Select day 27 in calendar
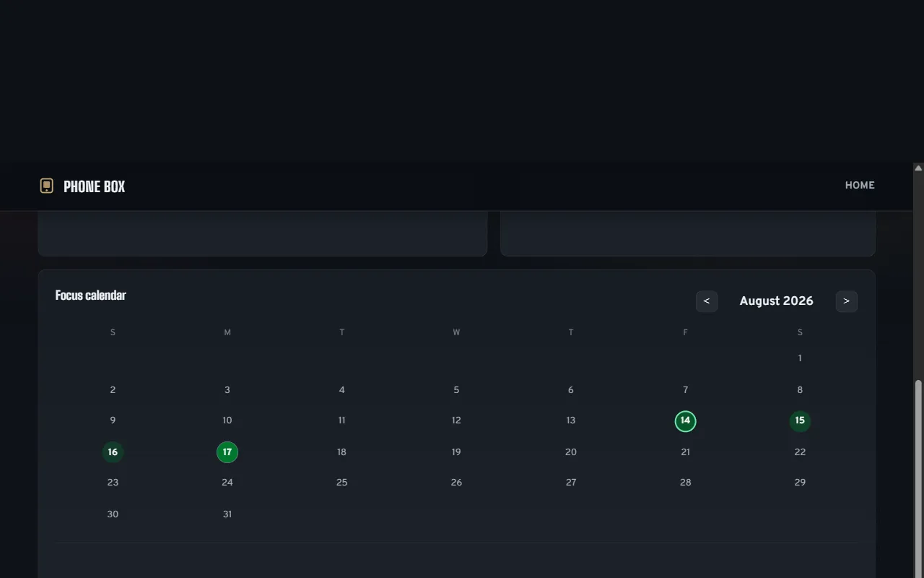 point(571,483)
